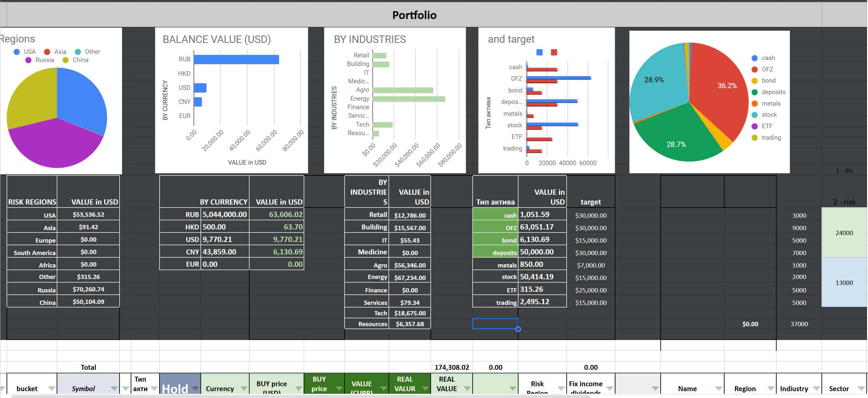Click the purple Russia legend dot
The width and height of the screenshot is (868, 398).
pos(28,60)
